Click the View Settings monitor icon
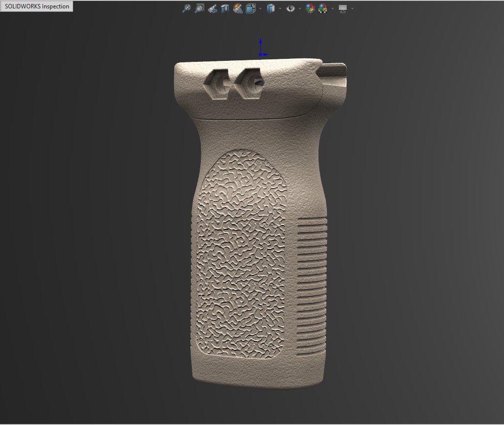504x425 pixels. (342, 8)
